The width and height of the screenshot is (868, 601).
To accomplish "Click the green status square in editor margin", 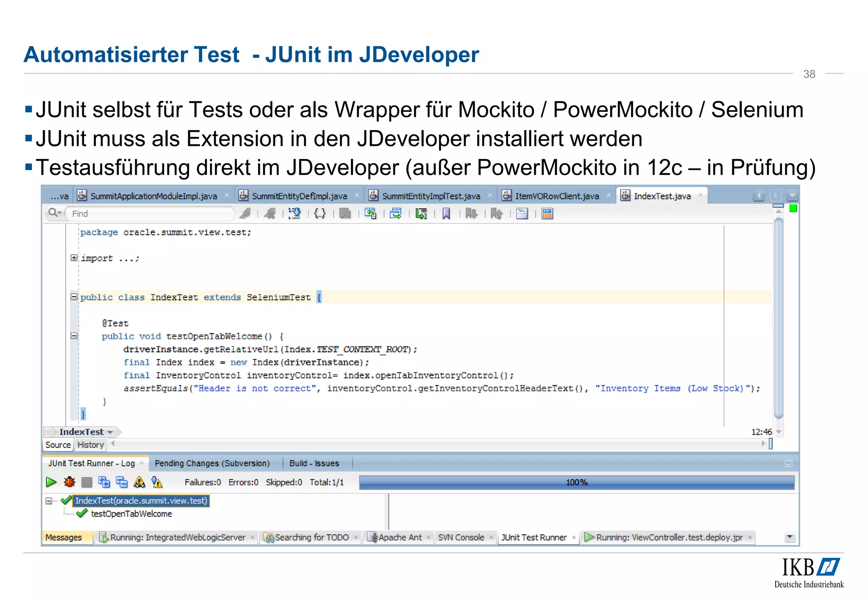I will (793, 209).
